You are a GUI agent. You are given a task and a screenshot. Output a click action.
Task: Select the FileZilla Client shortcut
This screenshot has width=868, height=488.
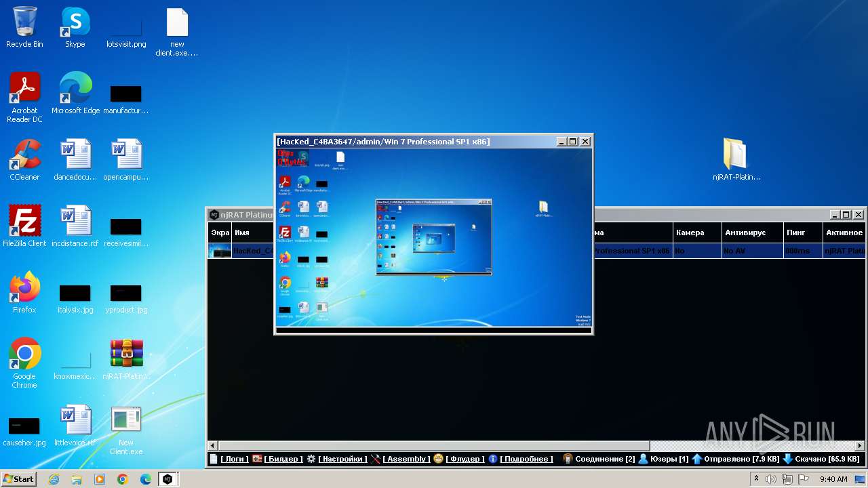coord(24,226)
